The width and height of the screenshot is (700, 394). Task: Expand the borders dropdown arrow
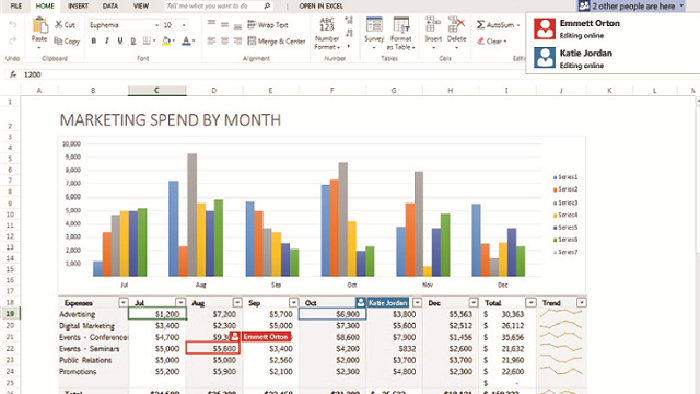pos(154,41)
